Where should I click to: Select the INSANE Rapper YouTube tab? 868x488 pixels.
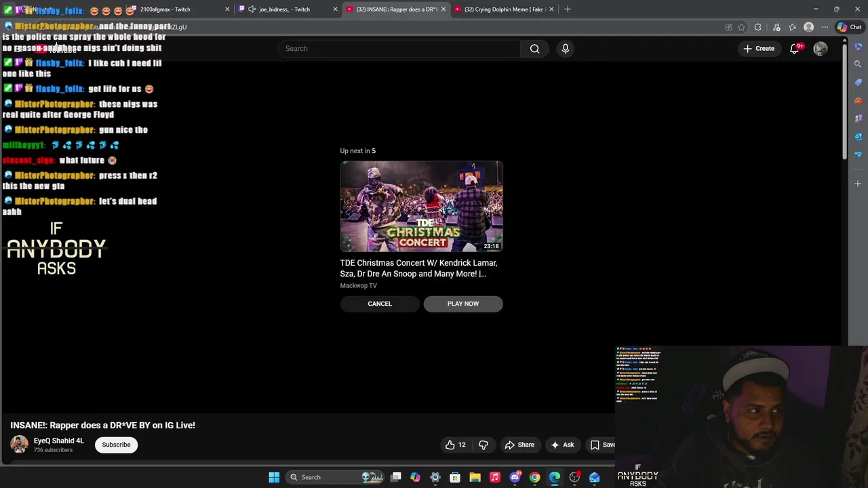pos(397,9)
